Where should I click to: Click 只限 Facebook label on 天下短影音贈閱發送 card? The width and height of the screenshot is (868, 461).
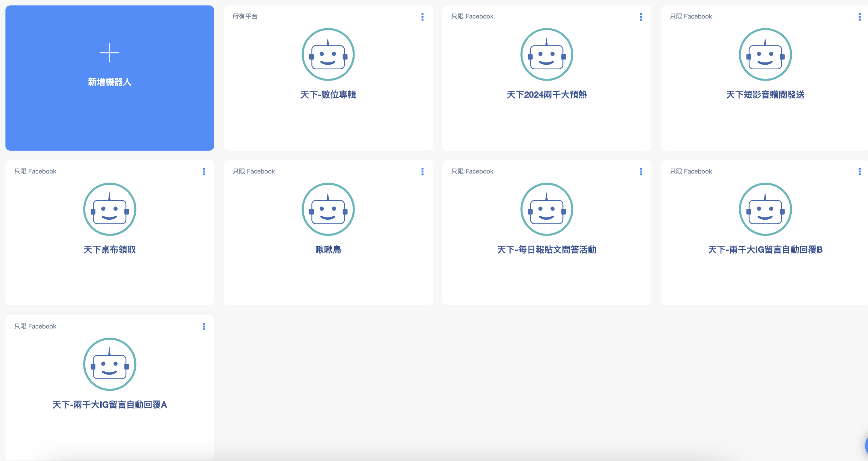(691, 16)
